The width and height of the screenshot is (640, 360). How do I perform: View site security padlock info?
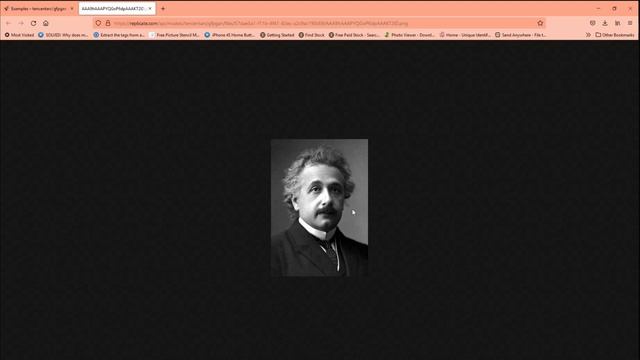point(108,23)
